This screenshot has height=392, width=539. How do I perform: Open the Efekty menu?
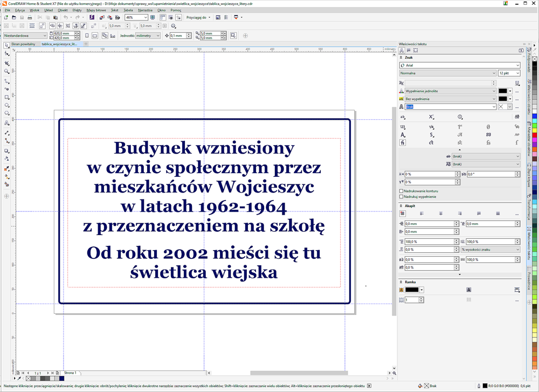coord(77,10)
